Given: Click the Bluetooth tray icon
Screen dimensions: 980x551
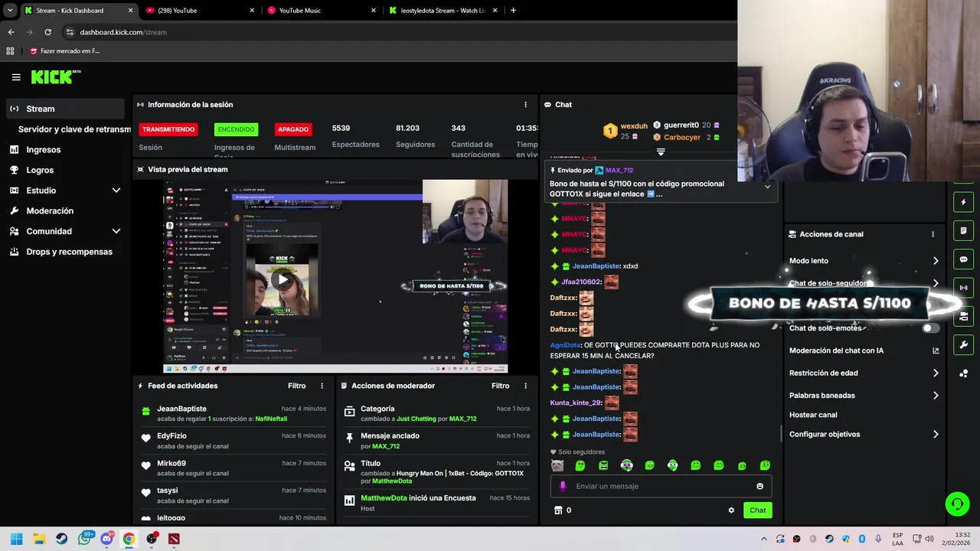Looking at the screenshot, I should click(861, 539).
